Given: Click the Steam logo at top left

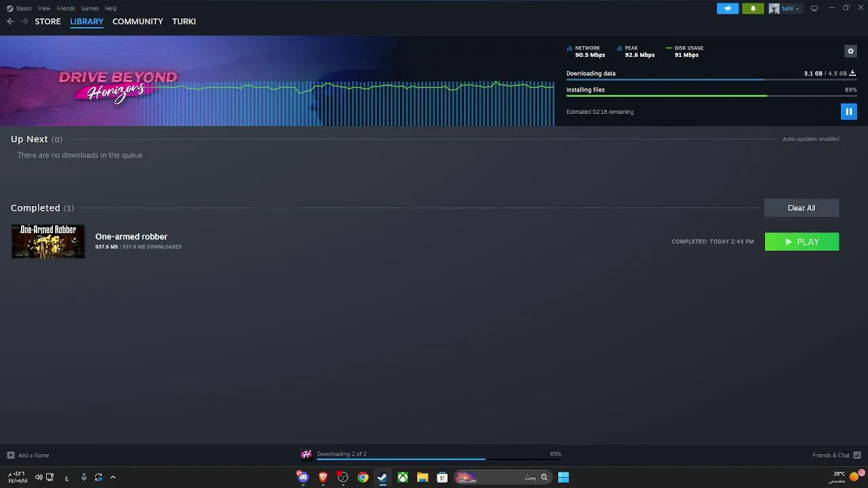Looking at the screenshot, I should point(9,8).
